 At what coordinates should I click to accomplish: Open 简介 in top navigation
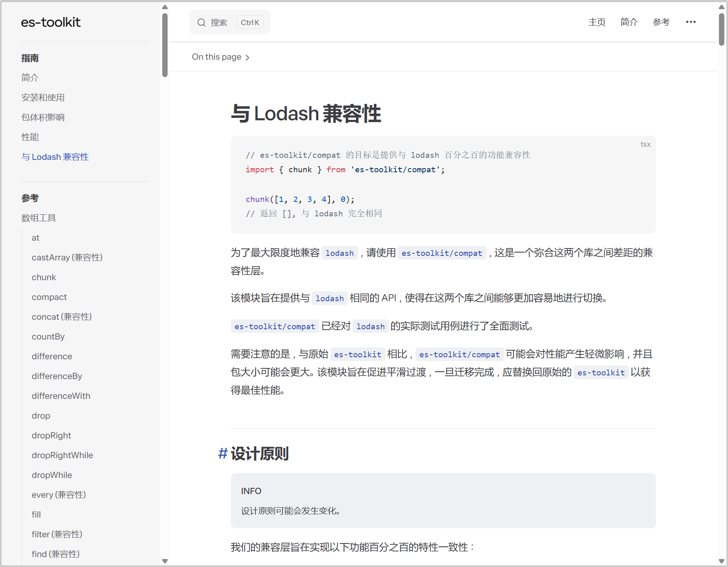tap(629, 22)
